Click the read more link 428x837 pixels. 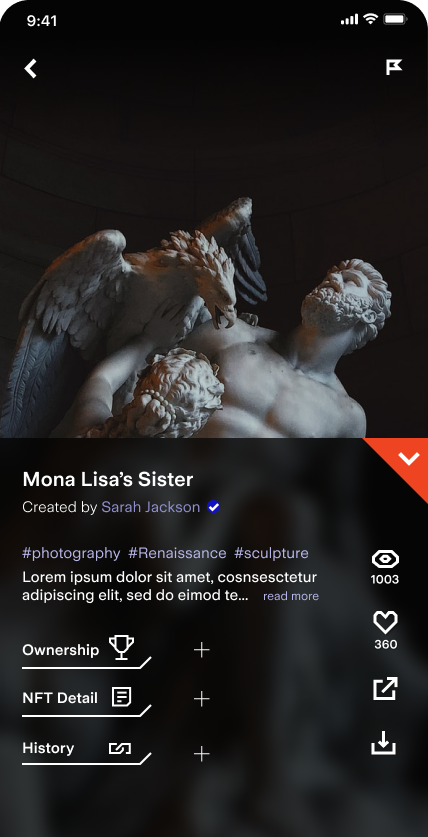(291, 596)
